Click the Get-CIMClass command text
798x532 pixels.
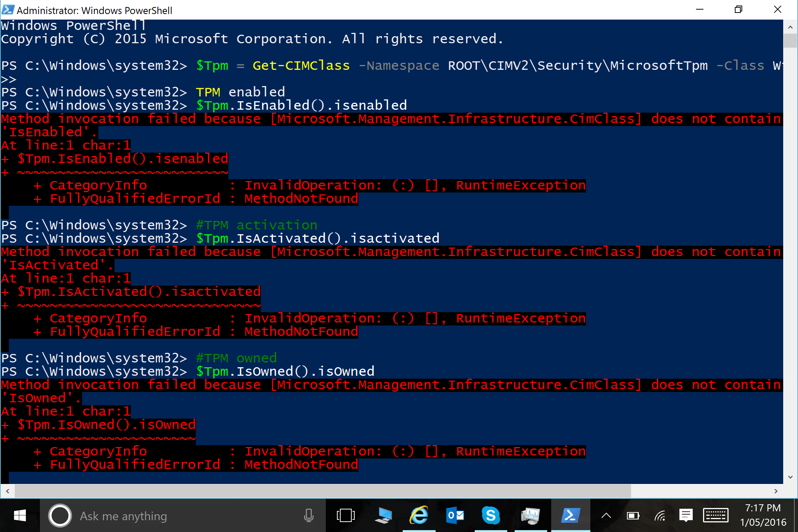(x=301, y=66)
